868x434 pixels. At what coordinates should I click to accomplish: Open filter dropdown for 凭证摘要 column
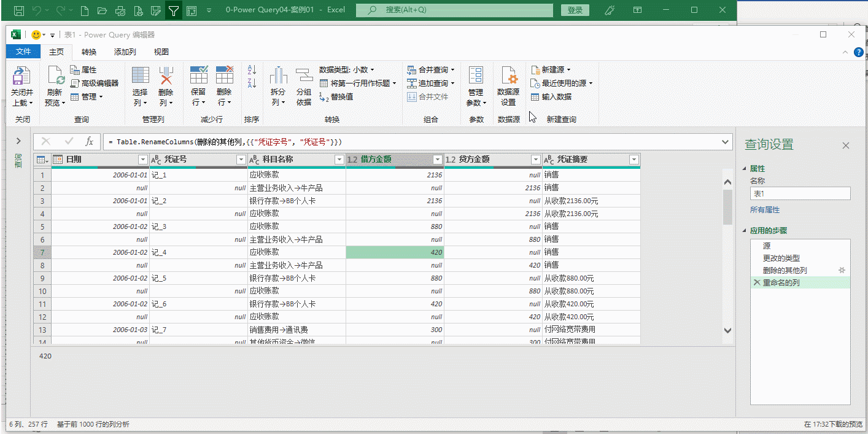634,160
